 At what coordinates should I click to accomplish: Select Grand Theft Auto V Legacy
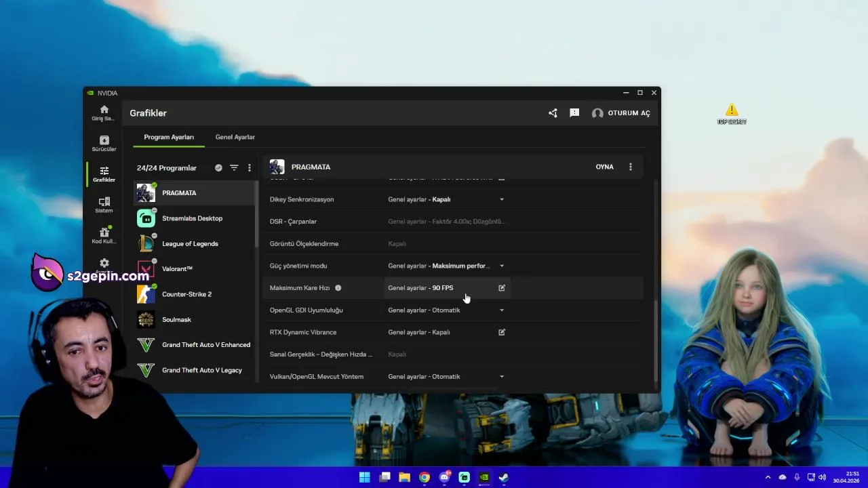194,370
